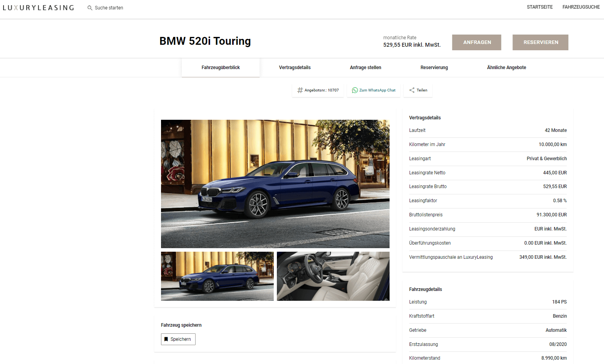Click the Angebotsnr.: 10707 chip

[318, 90]
